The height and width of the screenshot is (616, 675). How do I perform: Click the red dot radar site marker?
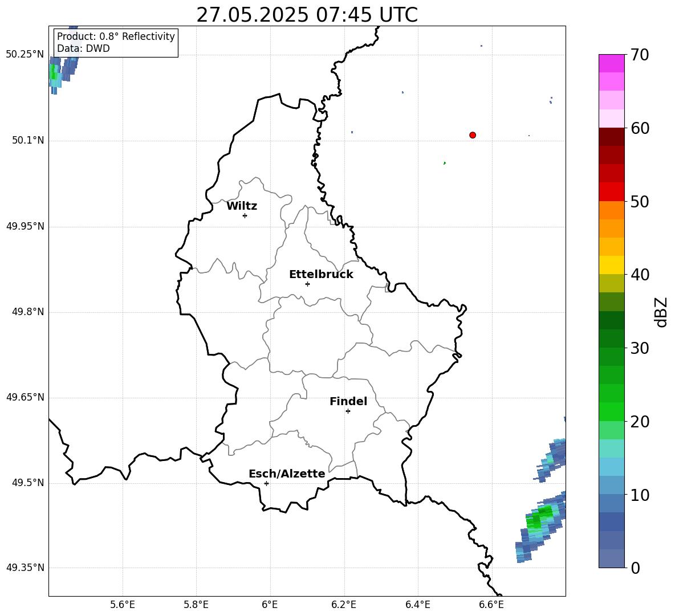[x=473, y=135]
